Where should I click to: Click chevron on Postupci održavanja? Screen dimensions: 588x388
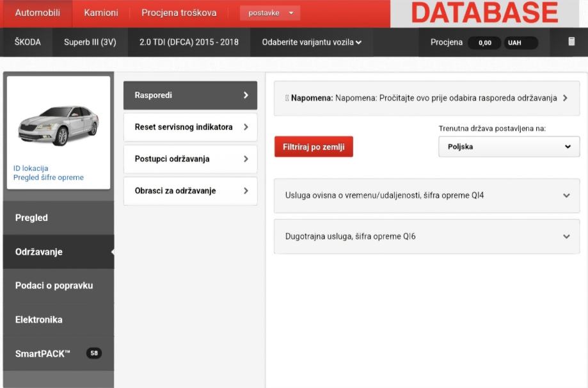click(246, 159)
